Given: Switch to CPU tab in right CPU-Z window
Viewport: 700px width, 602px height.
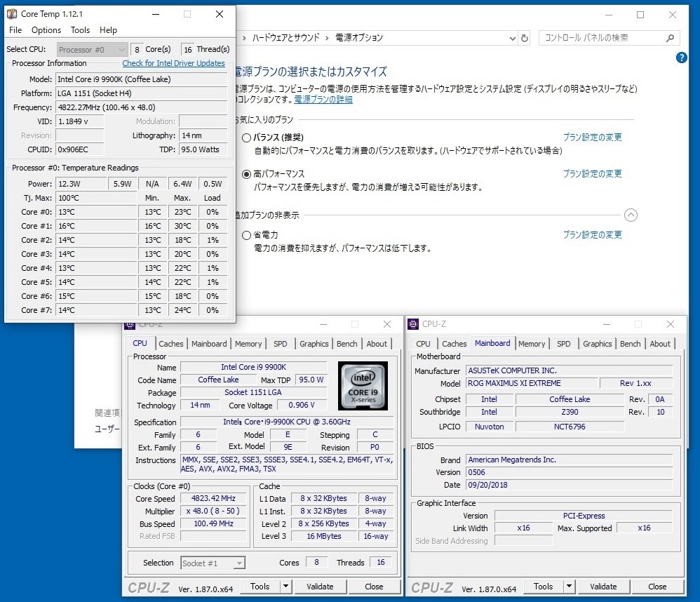Looking at the screenshot, I should click(423, 344).
